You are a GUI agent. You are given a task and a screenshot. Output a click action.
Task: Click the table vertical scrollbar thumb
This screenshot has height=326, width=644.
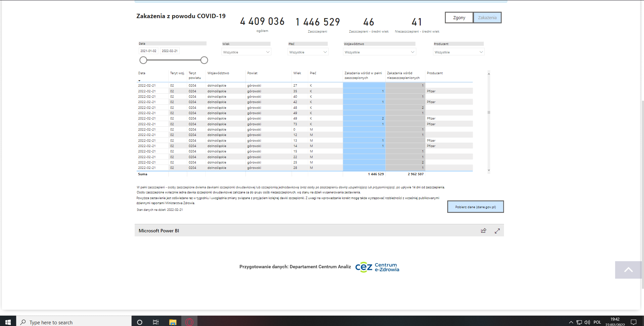point(489,112)
